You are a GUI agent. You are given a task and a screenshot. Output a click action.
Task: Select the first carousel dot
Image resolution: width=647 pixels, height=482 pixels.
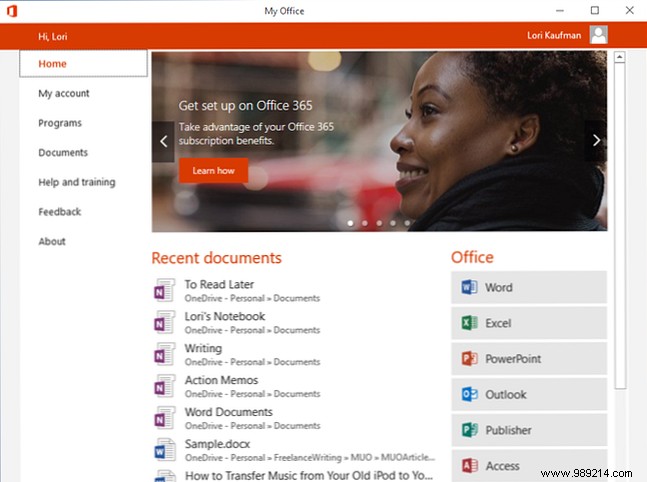(350, 223)
